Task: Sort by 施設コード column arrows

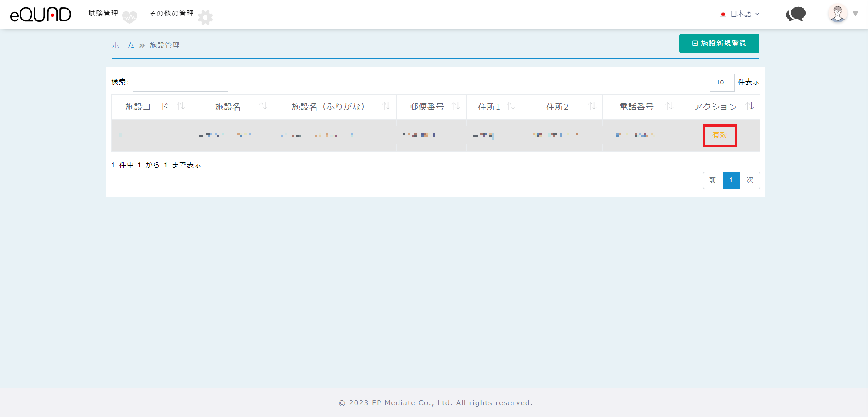Action: pos(181,106)
